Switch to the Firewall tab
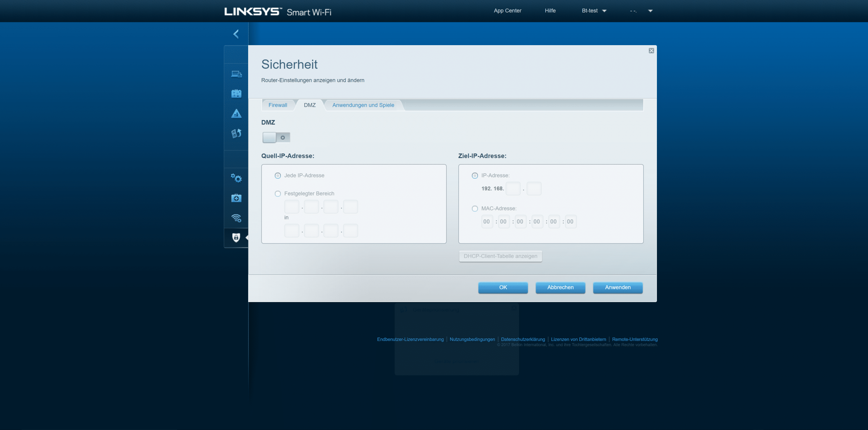The image size is (868, 430). coord(278,105)
